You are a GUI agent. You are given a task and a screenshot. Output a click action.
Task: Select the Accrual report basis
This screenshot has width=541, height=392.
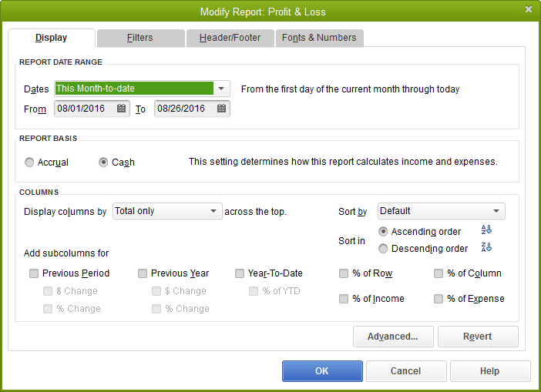(x=29, y=162)
